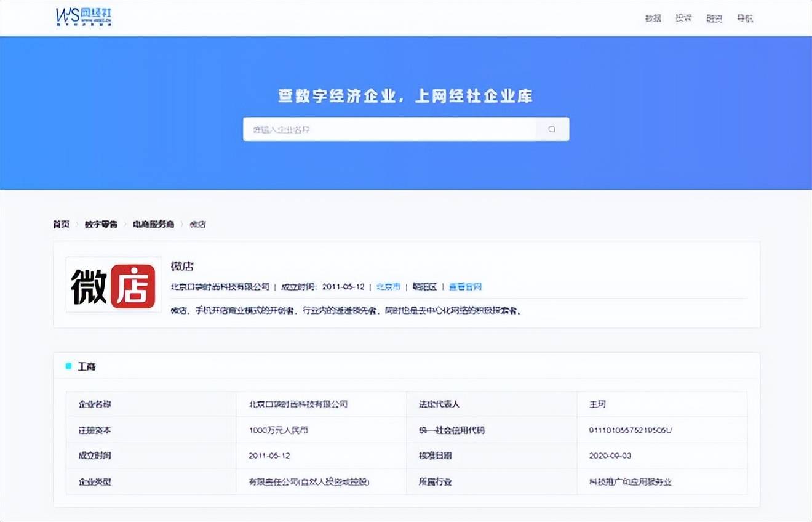Click the 统一社会信用代码 label cell
The image size is (812, 522).
(x=492, y=430)
